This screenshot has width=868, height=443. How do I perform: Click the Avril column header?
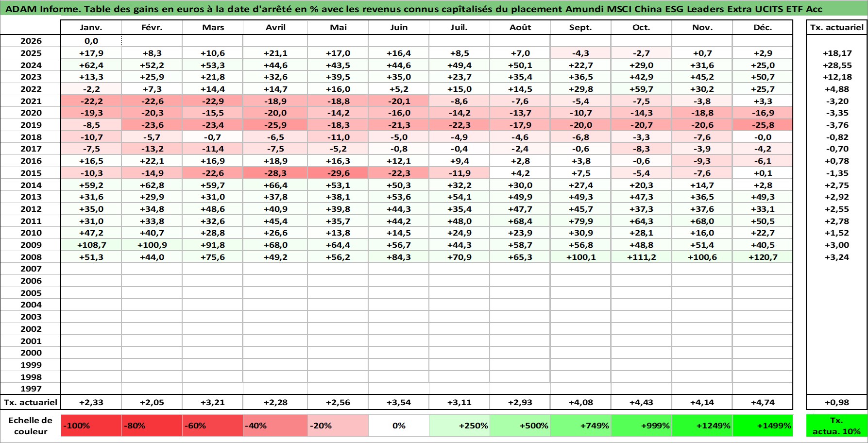tap(275, 28)
